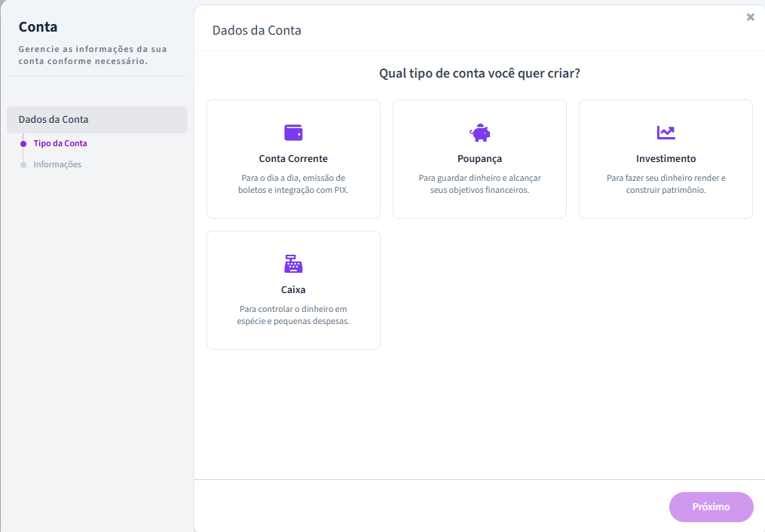Open the Dados da Conta sidebar section
This screenshot has height=532, width=765.
97,120
